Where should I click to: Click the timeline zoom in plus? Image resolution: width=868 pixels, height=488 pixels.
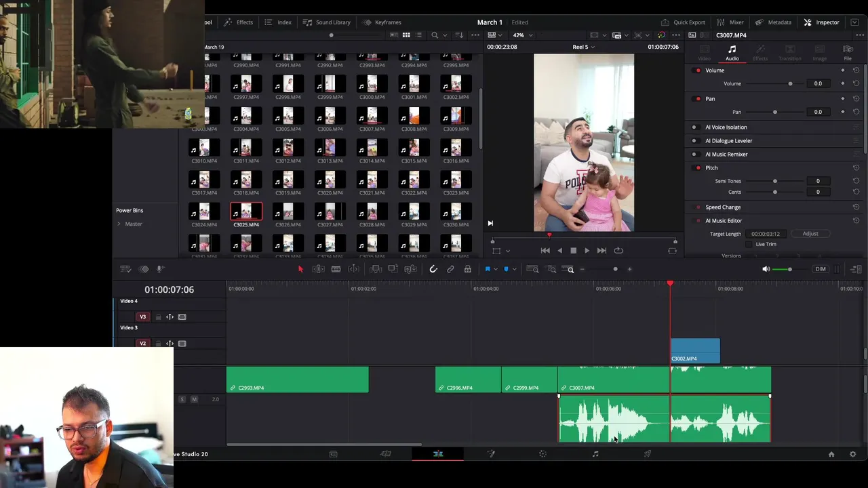[629, 269]
